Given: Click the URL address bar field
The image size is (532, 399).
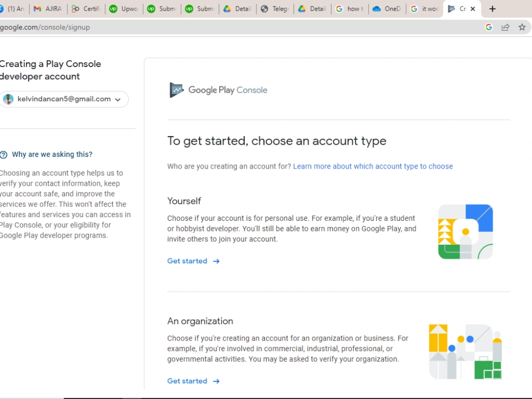Looking at the screenshot, I should coord(237,27).
